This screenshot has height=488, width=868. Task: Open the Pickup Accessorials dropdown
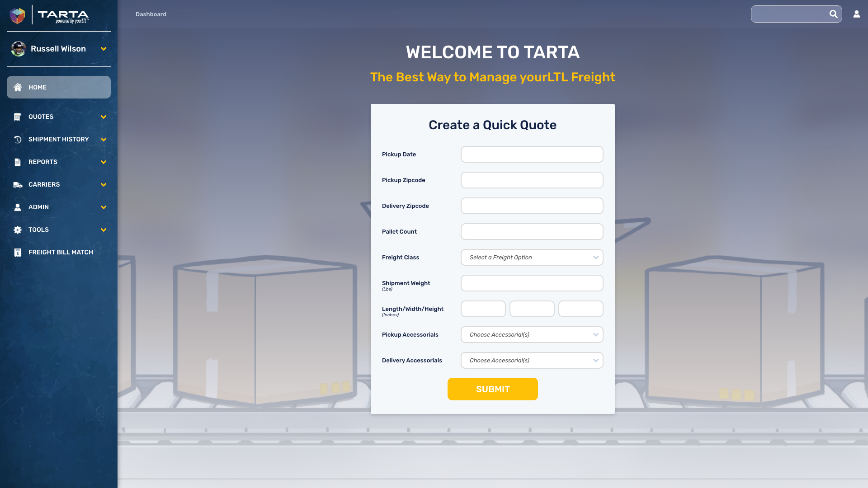click(x=532, y=335)
